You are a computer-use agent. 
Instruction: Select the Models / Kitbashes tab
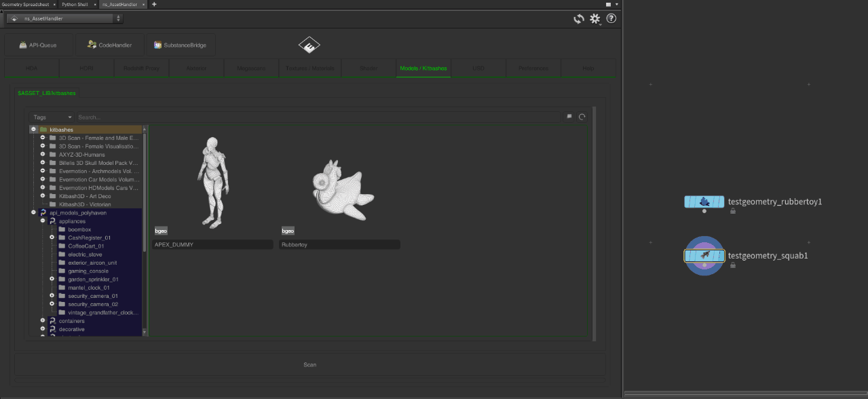coord(423,69)
